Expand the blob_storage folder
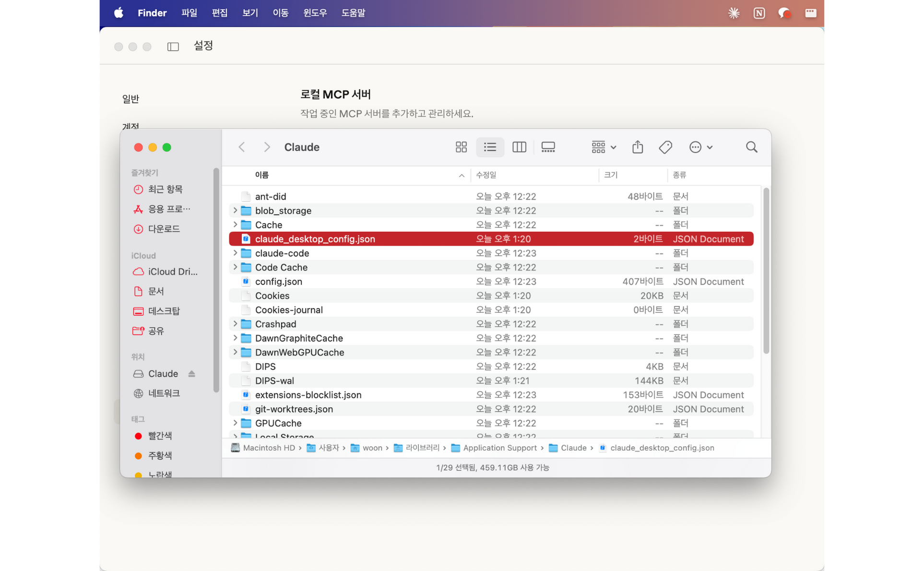924x571 pixels. click(235, 211)
